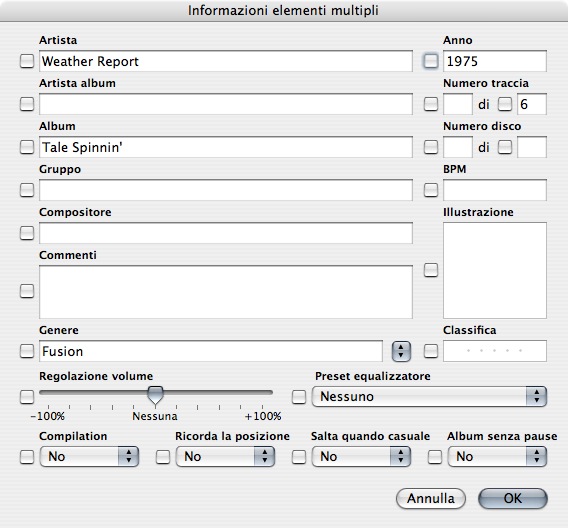Focus the Artista album text field
This screenshot has width=568, height=528.
pos(226,104)
